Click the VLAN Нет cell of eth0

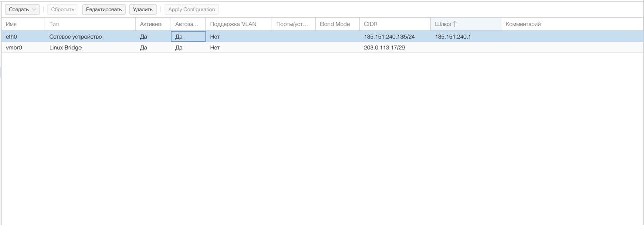[238, 37]
